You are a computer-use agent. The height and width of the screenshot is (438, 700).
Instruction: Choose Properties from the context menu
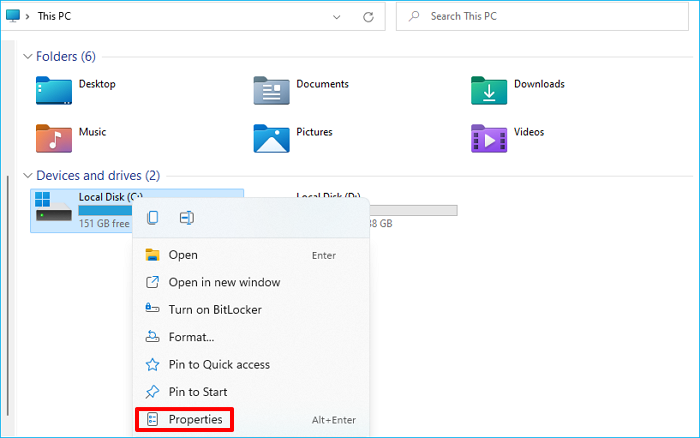tap(195, 420)
